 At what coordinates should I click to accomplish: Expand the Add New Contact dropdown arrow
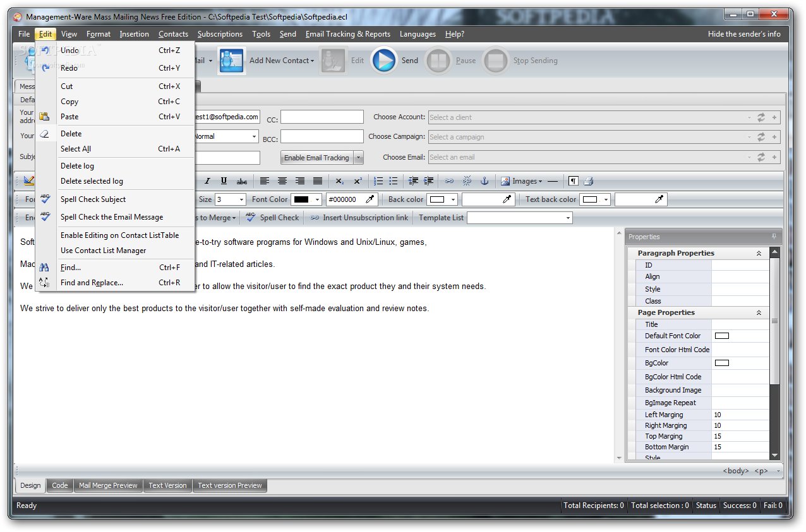312,61
